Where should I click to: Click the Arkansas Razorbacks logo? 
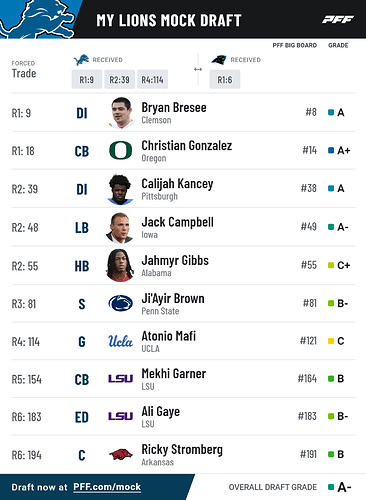coord(121,454)
